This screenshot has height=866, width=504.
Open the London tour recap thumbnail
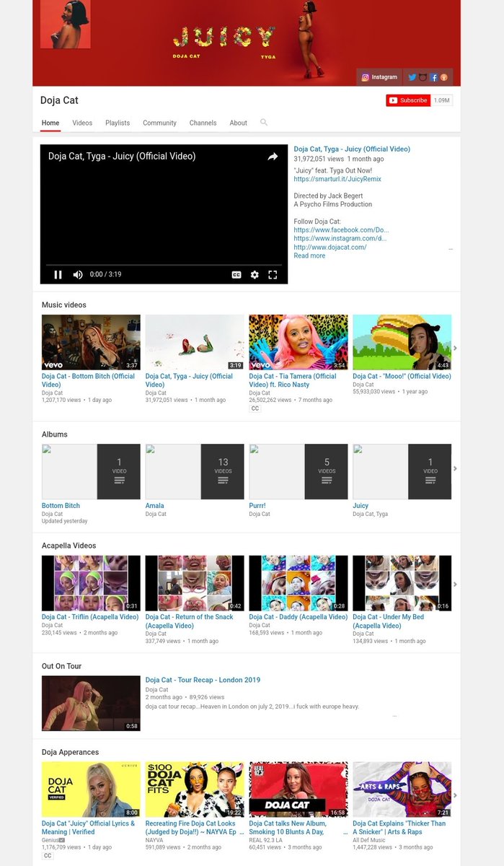(x=91, y=704)
